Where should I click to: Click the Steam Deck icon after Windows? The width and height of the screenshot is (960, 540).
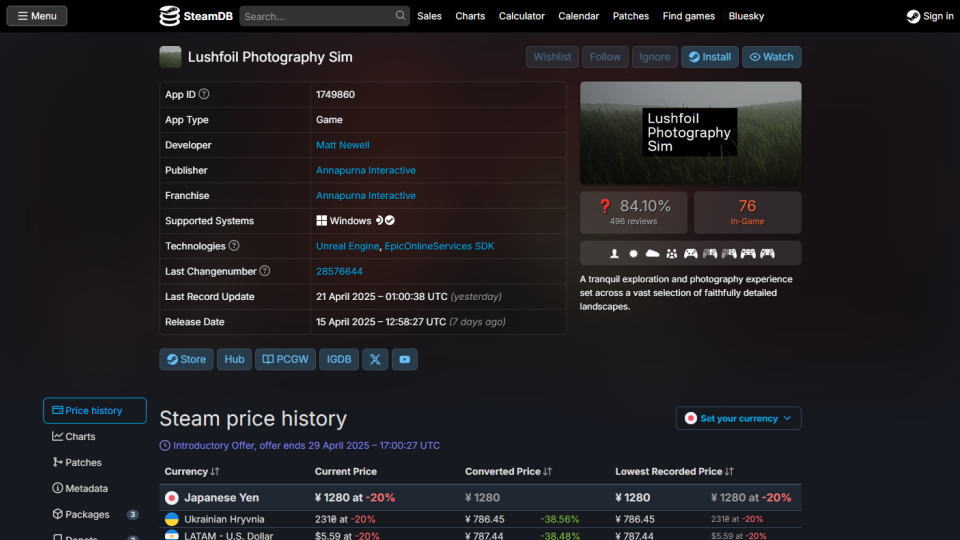coord(379,220)
